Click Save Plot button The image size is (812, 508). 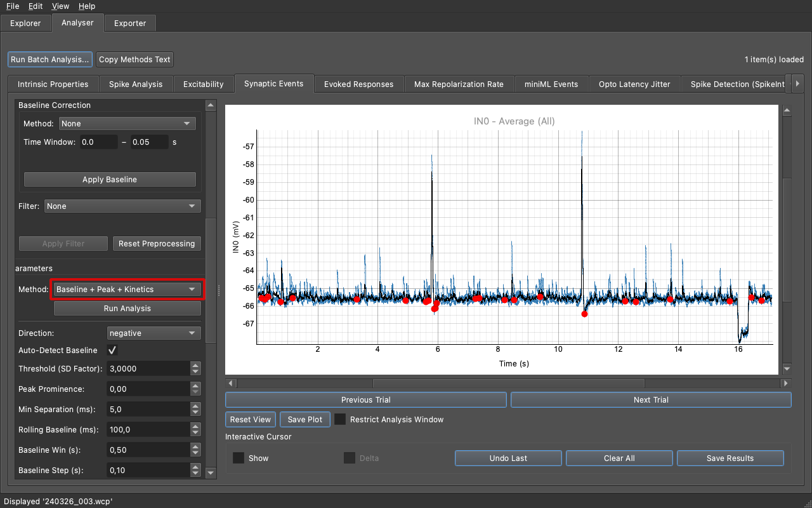[305, 420]
